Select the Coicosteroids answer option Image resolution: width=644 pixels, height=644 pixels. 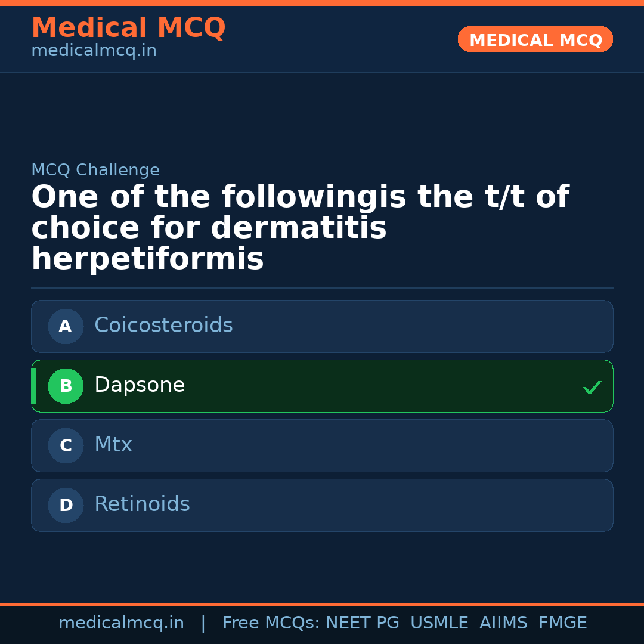[x=322, y=326]
